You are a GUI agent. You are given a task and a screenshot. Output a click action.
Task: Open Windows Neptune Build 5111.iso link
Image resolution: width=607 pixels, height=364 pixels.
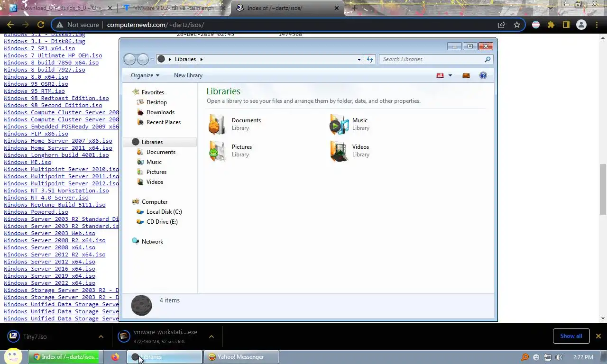click(x=55, y=205)
